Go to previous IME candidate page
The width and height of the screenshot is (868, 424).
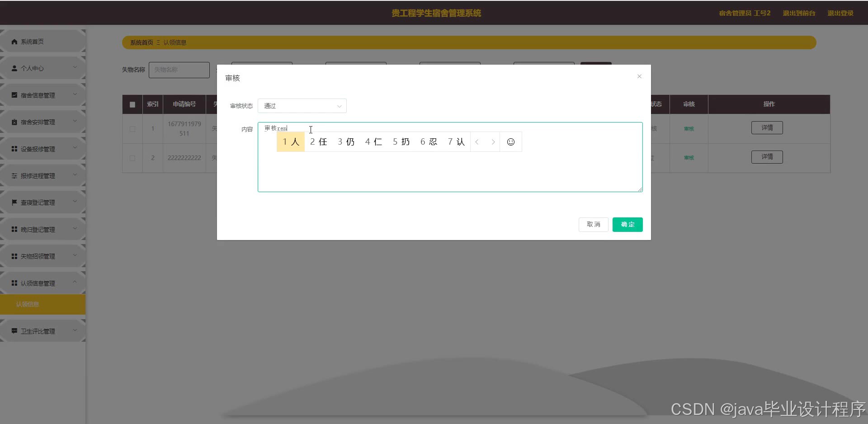pos(477,142)
